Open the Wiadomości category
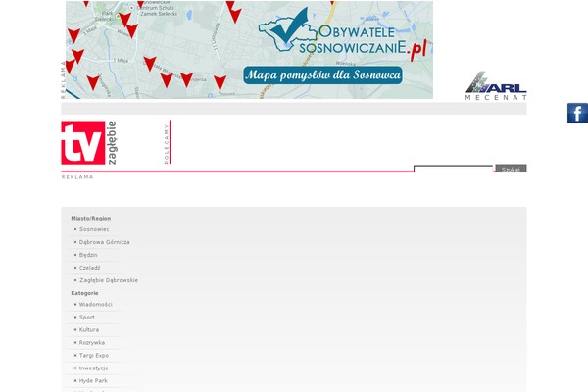The height and width of the screenshot is (392, 588). (96, 305)
